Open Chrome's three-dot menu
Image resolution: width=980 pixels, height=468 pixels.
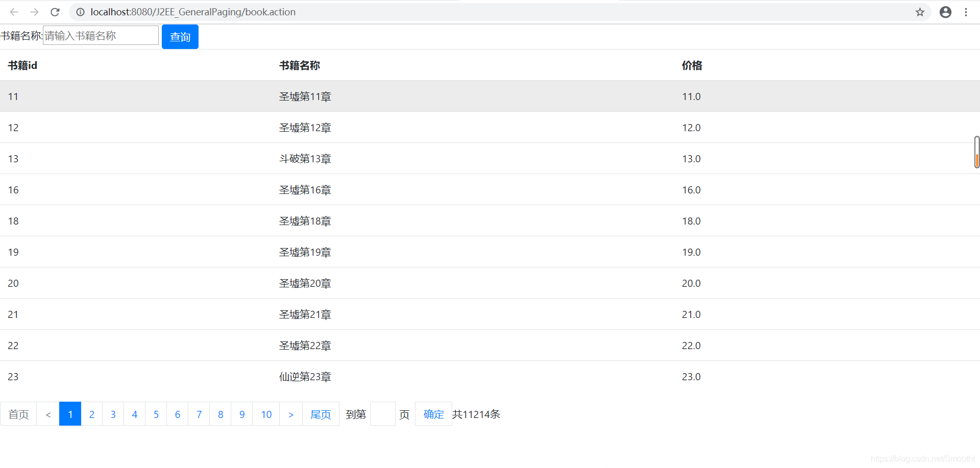966,12
